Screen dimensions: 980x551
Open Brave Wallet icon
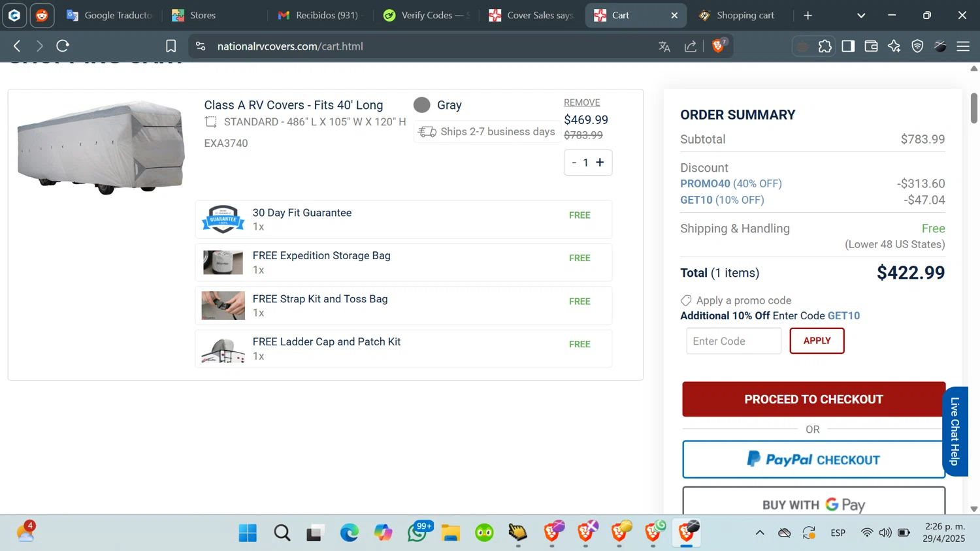(x=871, y=46)
